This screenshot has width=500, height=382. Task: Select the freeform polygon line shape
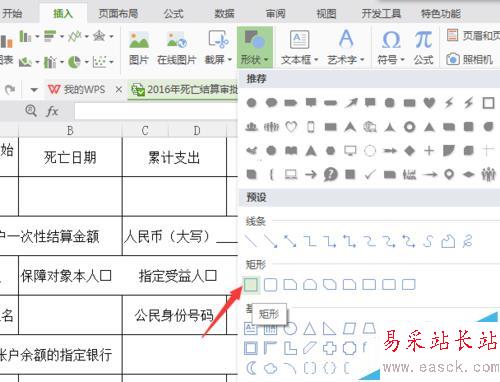pyautogui.click(x=448, y=241)
